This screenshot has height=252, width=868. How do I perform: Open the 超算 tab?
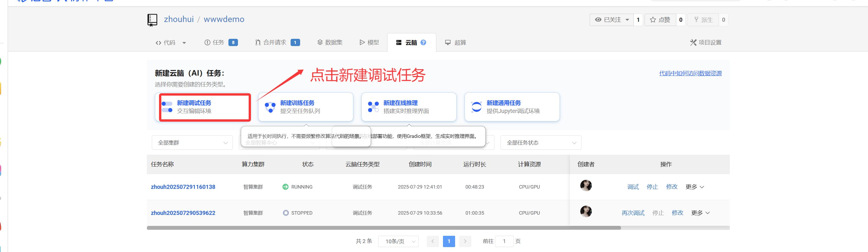(455, 43)
